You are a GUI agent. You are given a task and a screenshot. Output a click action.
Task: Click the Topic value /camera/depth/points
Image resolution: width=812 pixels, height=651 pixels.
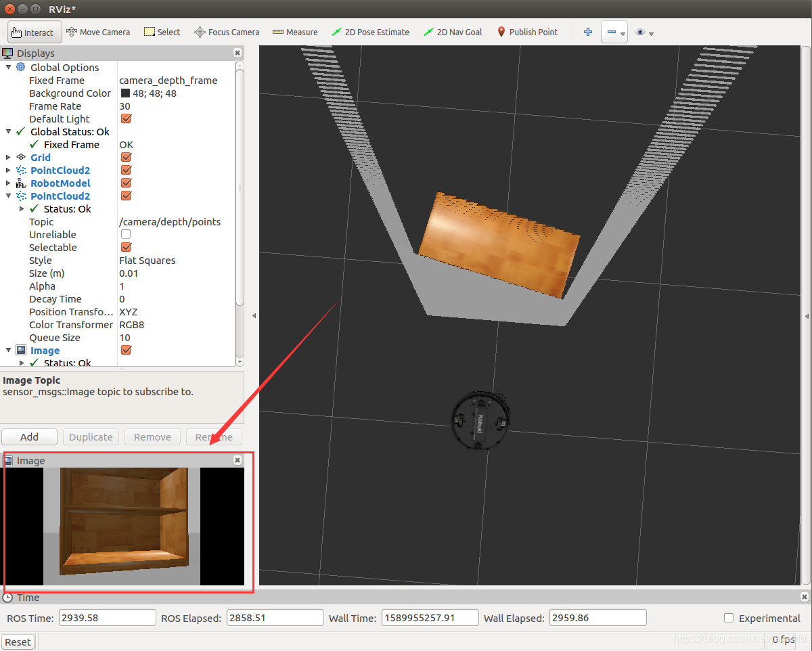coord(170,221)
